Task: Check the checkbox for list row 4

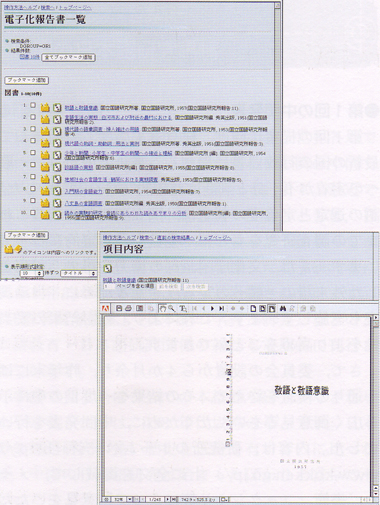Action: pyautogui.click(x=33, y=141)
